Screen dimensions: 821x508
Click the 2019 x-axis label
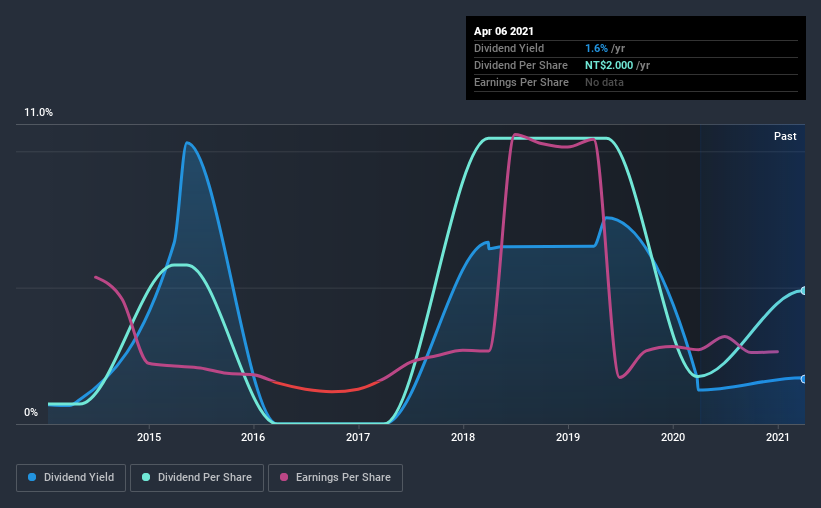coord(568,437)
